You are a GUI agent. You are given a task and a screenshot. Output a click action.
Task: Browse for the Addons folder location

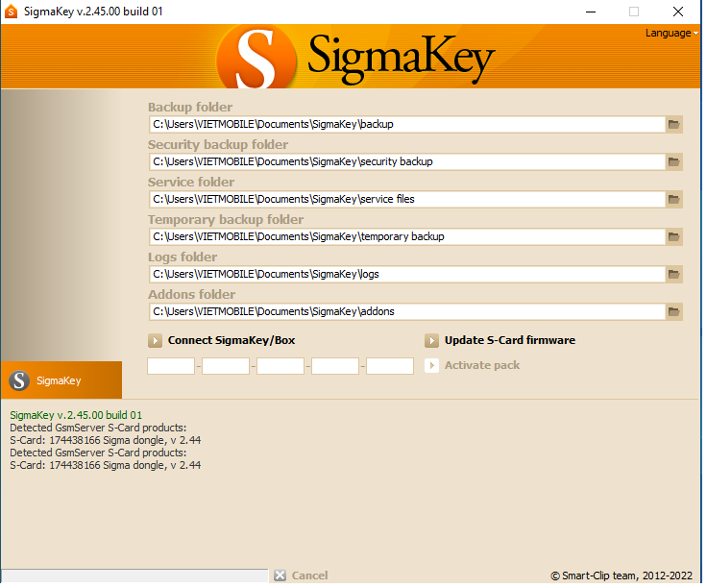tap(673, 311)
